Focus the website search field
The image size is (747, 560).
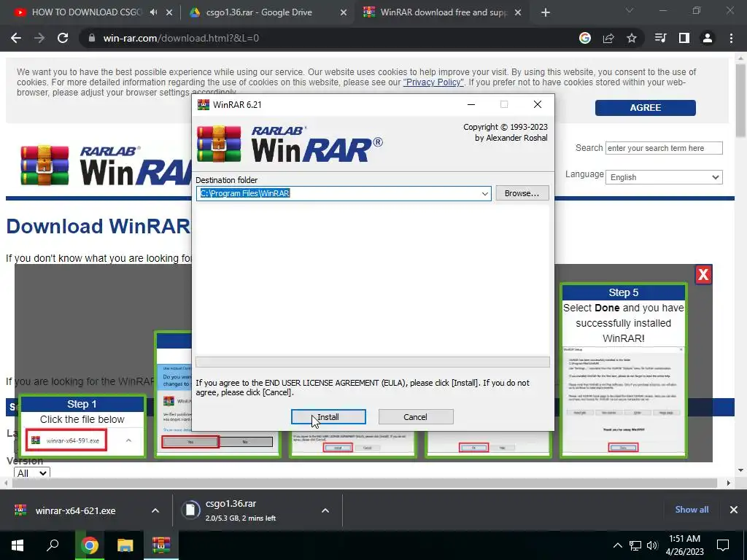click(664, 148)
